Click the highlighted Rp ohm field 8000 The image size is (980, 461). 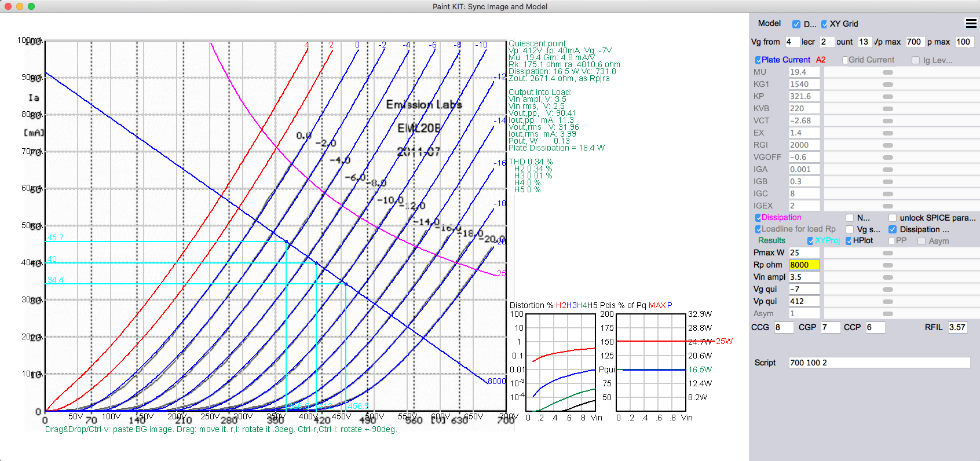point(804,265)
